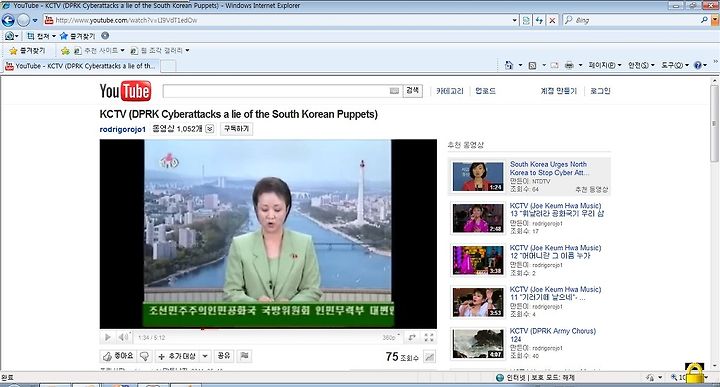Click the IE Home page icon

pyautogui.click(x=508, y=65)
